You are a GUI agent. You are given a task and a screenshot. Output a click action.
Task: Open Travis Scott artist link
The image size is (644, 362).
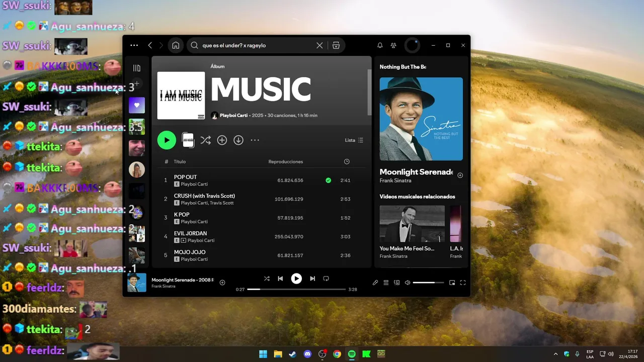222,203
